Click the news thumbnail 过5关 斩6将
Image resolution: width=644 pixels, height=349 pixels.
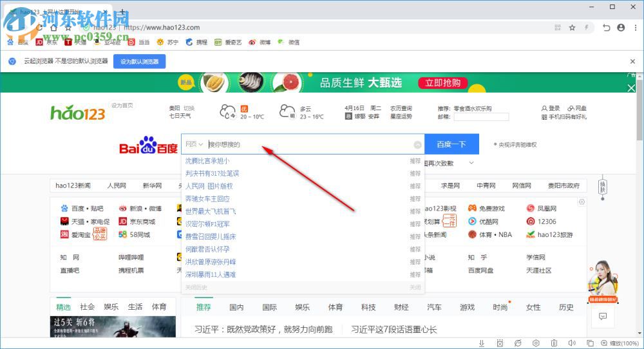[x=113, y=327]
